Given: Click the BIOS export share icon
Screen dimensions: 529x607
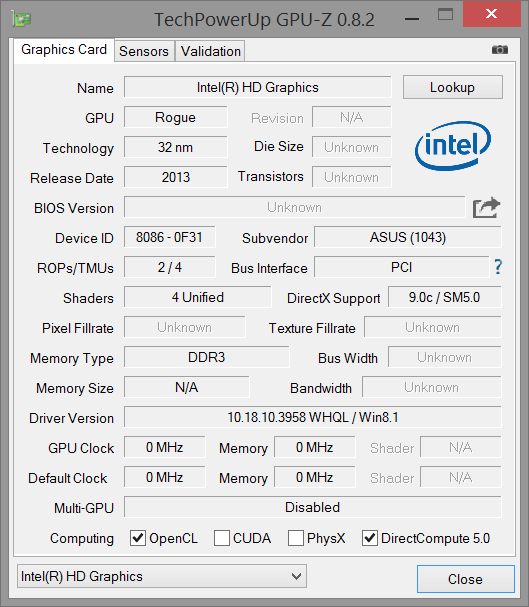Looking at the screenshot, I should (486, 208).
